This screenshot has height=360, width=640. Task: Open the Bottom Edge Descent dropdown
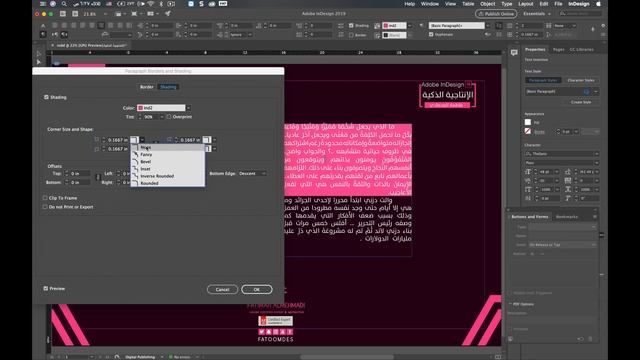tap(252, 173)
